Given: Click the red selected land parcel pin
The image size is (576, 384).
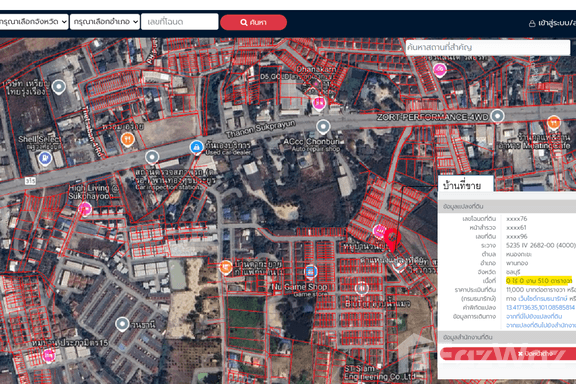Looking at the screenshot, I should pos(392,240).
